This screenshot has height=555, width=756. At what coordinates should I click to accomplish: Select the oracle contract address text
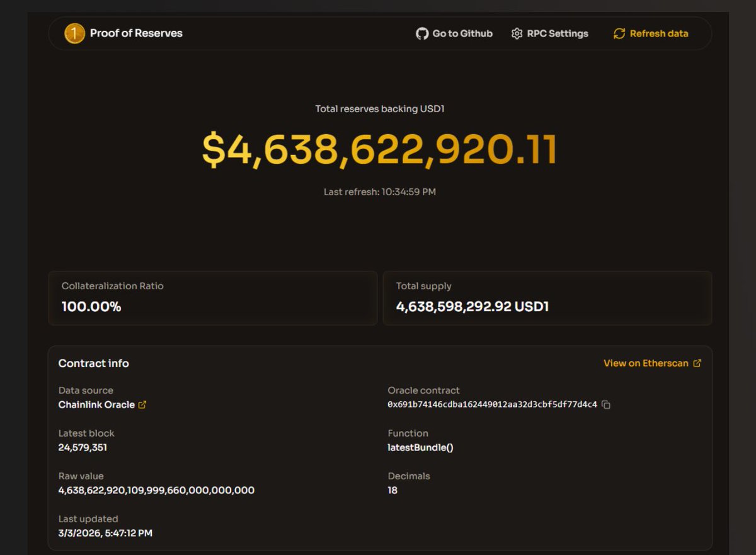492,405
